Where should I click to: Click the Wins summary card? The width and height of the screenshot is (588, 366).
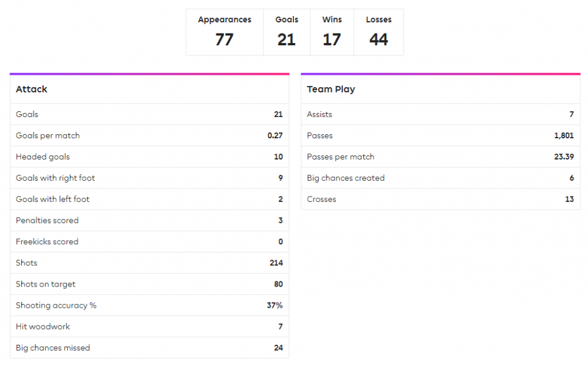click(x=332, y=32)
